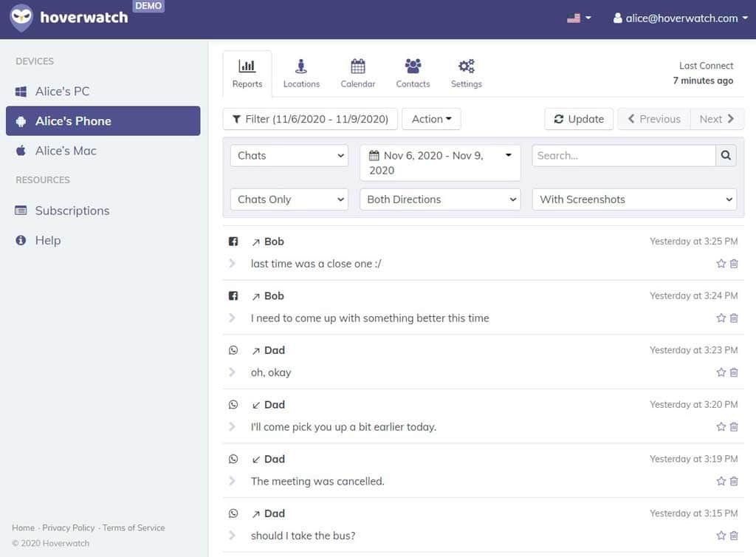The width and height of the screenshot is (756, 557).
Task: Click the Hoverwatch owl logo
Action: point(21,18)
